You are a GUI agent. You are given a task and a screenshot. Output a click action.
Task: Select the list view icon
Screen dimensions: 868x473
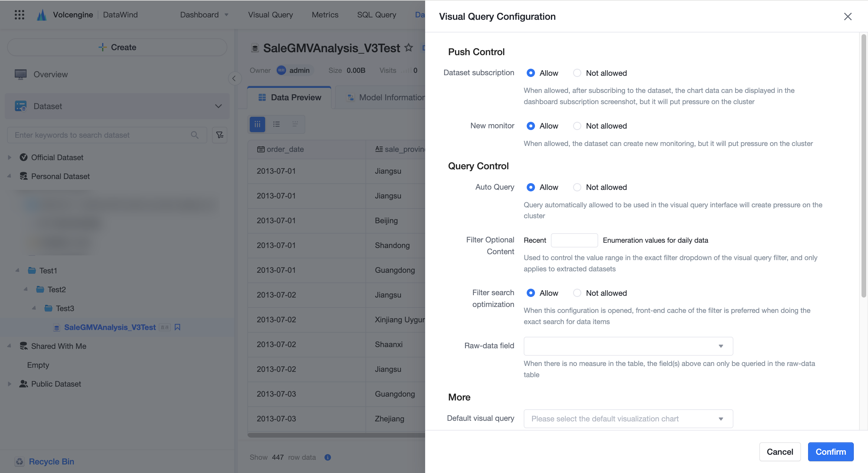[276, 124]
